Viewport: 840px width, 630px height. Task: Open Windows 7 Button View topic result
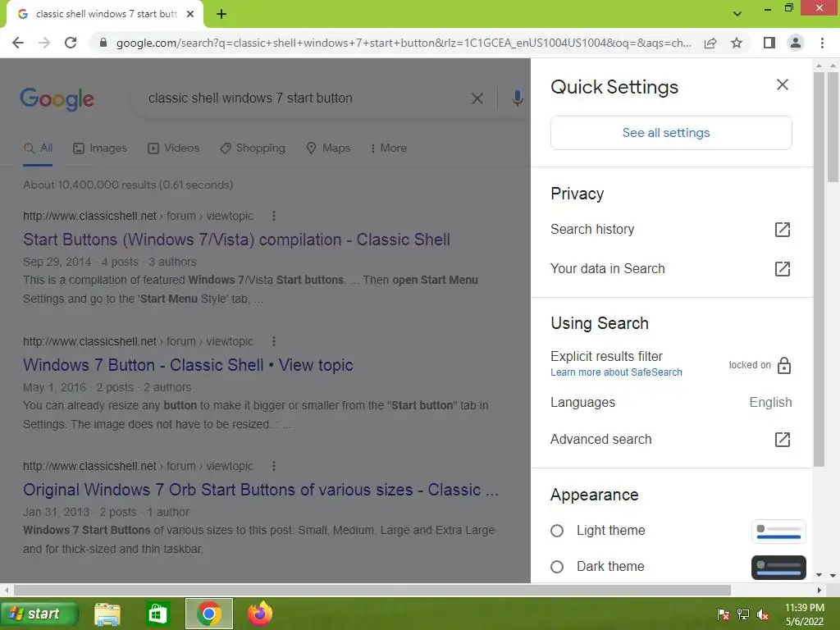188,365
